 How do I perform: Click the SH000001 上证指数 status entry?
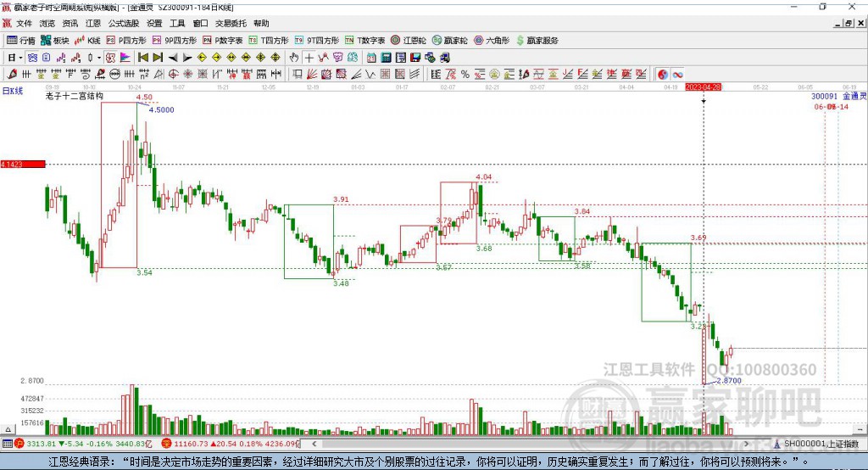[816, 444]
